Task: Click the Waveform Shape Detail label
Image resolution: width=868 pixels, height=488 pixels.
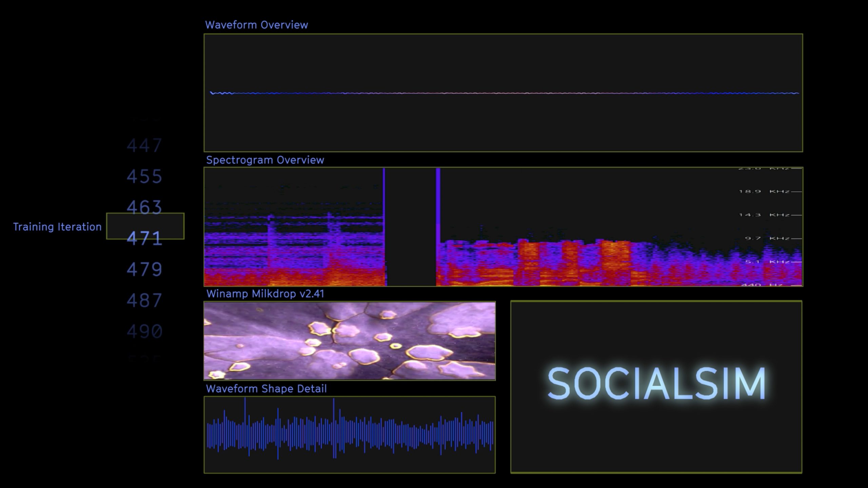Action: [x=267, y=389]
